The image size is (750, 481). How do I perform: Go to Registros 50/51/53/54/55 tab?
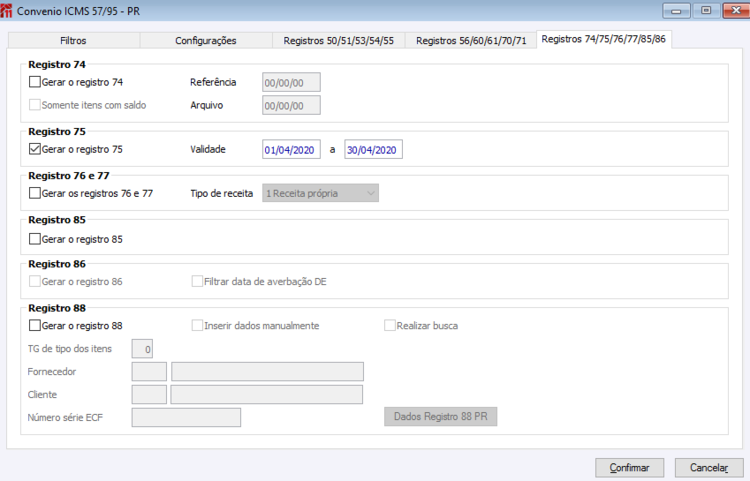tap(339, 41)
